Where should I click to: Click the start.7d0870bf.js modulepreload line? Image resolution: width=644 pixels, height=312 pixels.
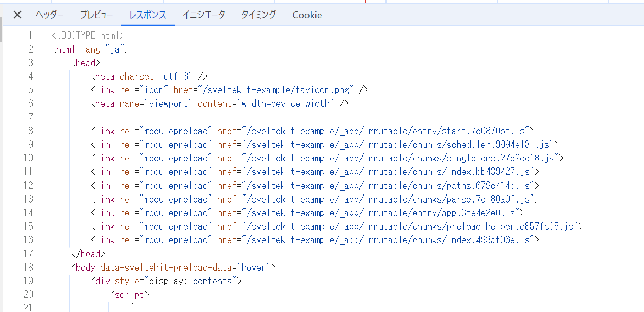(313, 131)
